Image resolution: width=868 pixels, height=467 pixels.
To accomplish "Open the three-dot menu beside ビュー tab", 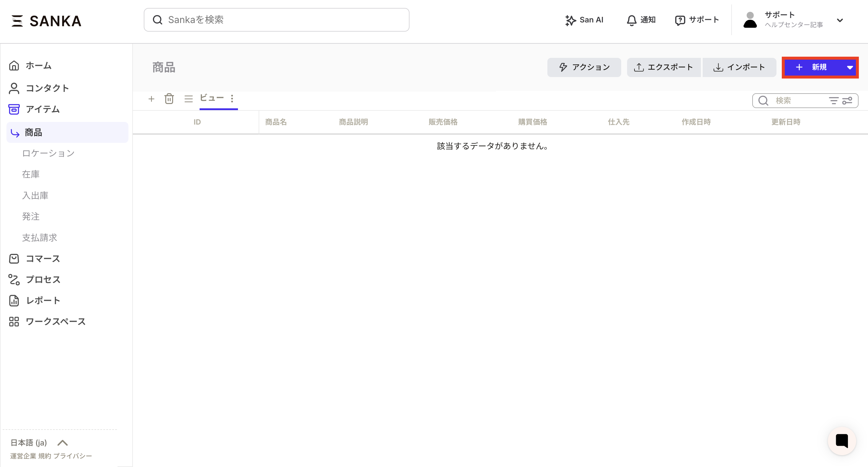I will 232,99.
